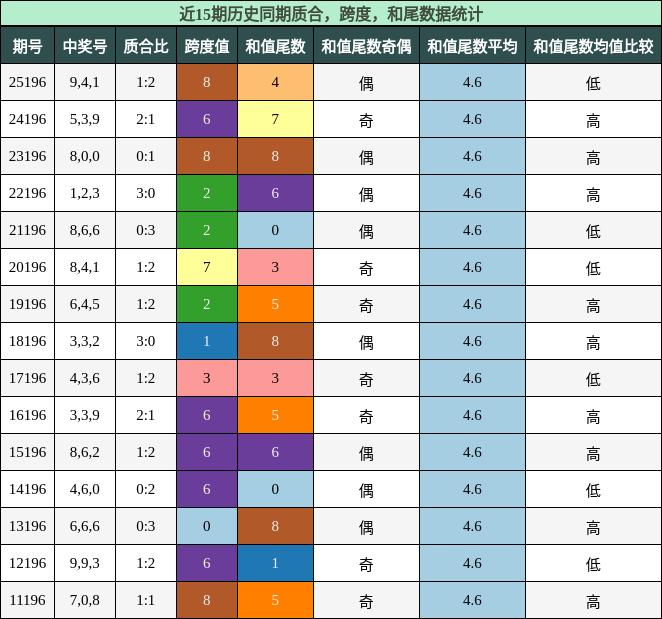The height and width of the screenshot is (619, 662).
Task: Select issue number 23196
Action: [27, 156]
